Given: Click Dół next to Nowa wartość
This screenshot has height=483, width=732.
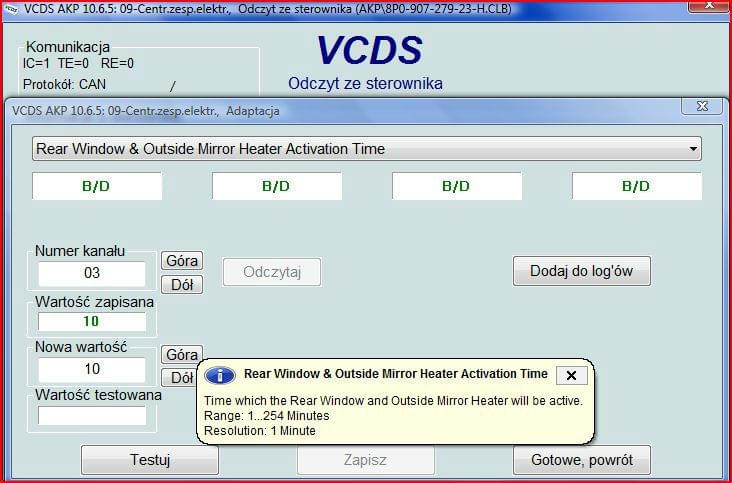Looking at the screenshot, I should [x=179, y=378].
